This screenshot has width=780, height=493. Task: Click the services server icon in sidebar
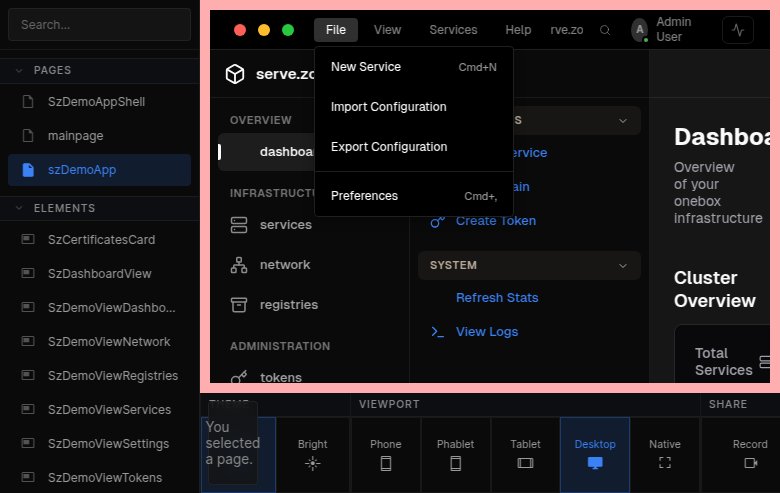[239, 225]
